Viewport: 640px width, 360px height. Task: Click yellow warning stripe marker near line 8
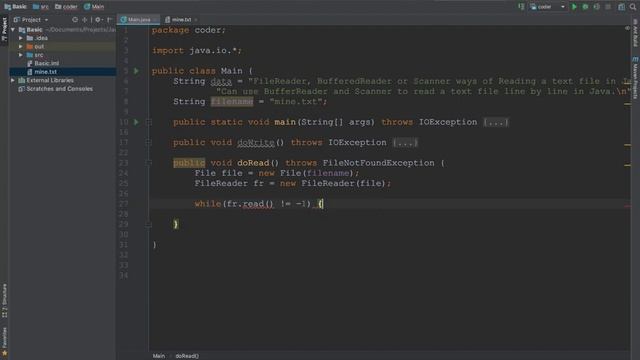627,104
